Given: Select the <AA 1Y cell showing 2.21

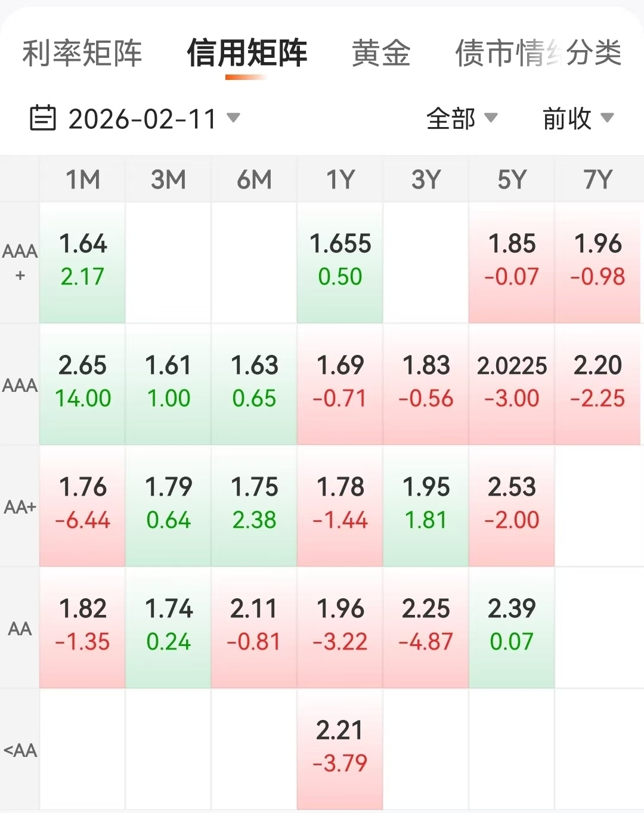Looking at the screenshot, I should 340,747.
